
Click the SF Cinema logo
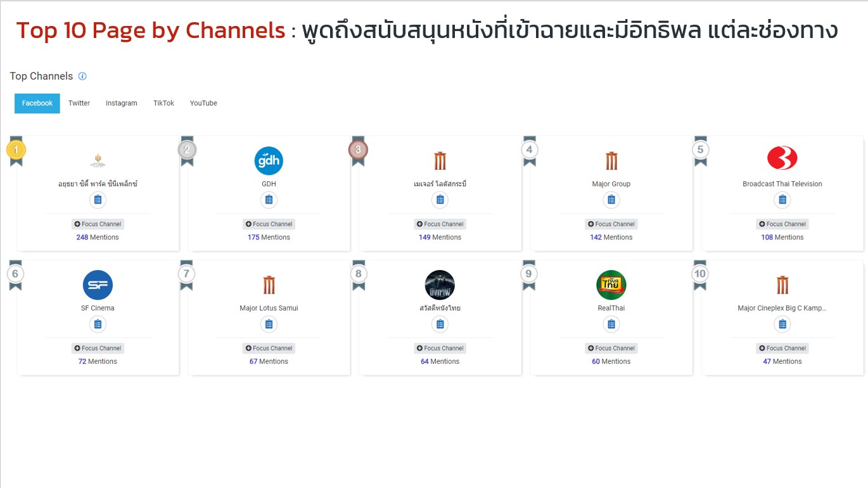point(98,285)
